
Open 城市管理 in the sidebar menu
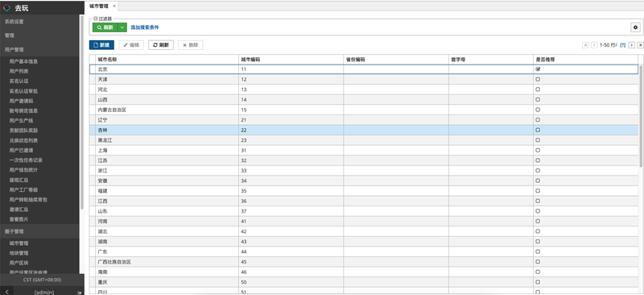click(x=19, y=243)
